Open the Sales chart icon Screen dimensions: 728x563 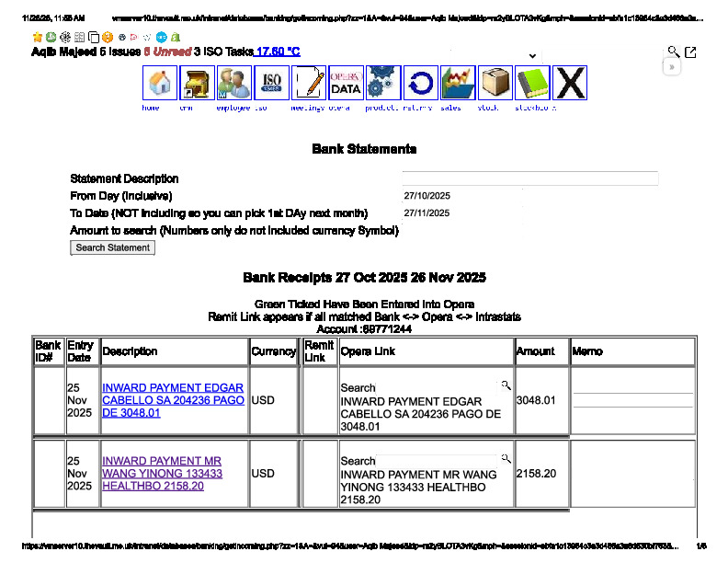click(x=458, y=83)
